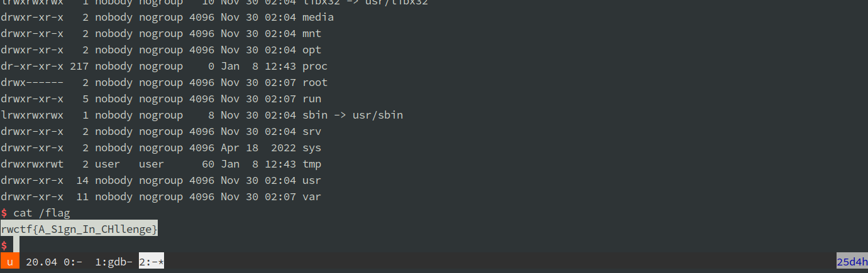Click the "usr" directory name

[312, 181]
